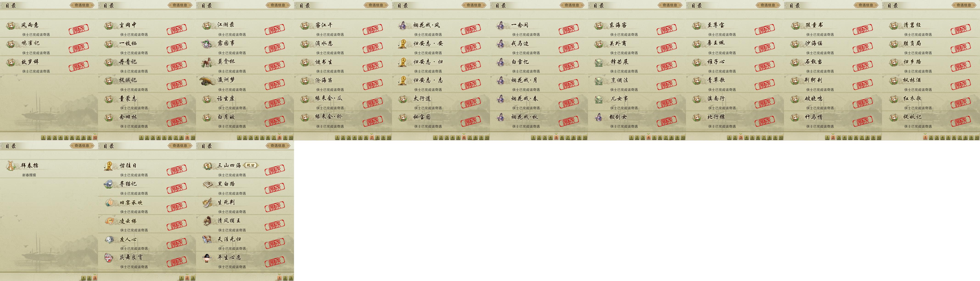Click the 绝世 badge on 三山四海

251,165
